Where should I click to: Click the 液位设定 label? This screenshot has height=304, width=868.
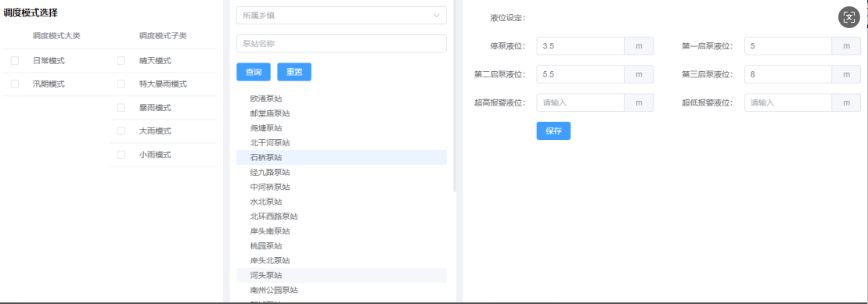[508, 18]
